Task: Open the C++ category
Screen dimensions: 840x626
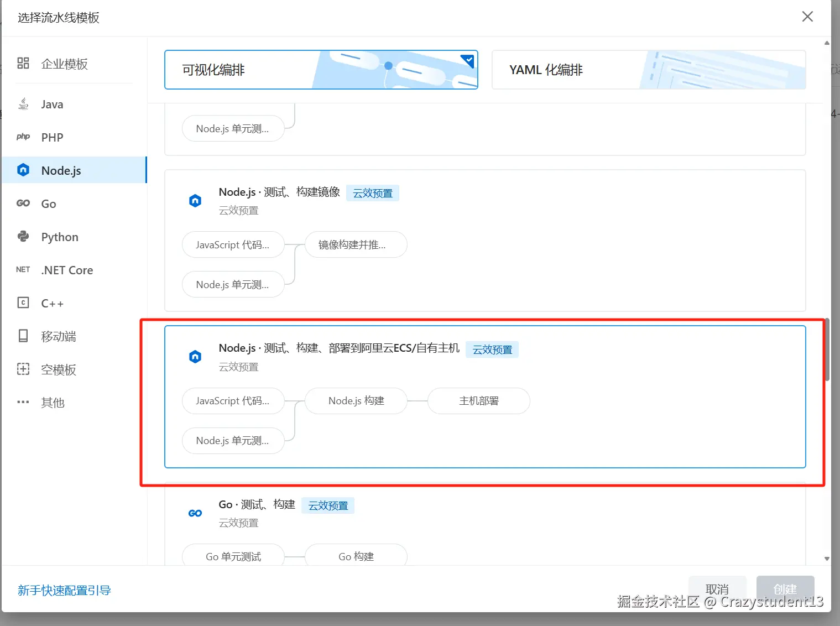Action: point(74,303)
